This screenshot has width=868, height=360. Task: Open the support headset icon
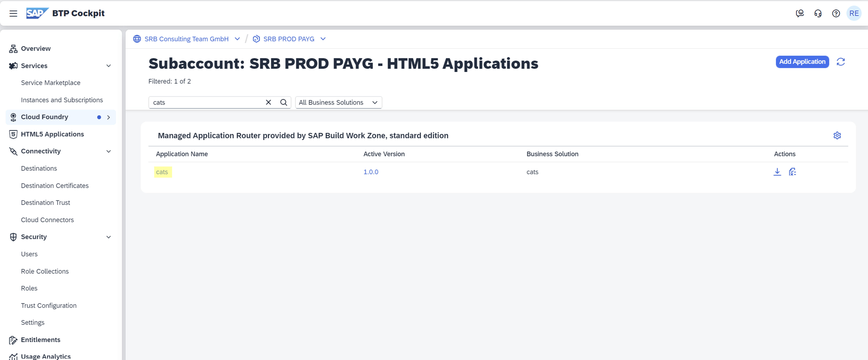818,14
